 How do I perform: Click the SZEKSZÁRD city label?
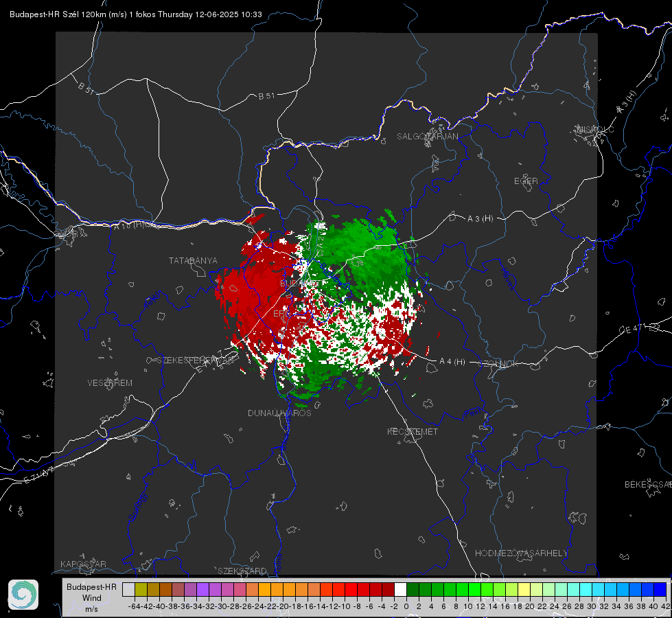[x=242, y=571]
